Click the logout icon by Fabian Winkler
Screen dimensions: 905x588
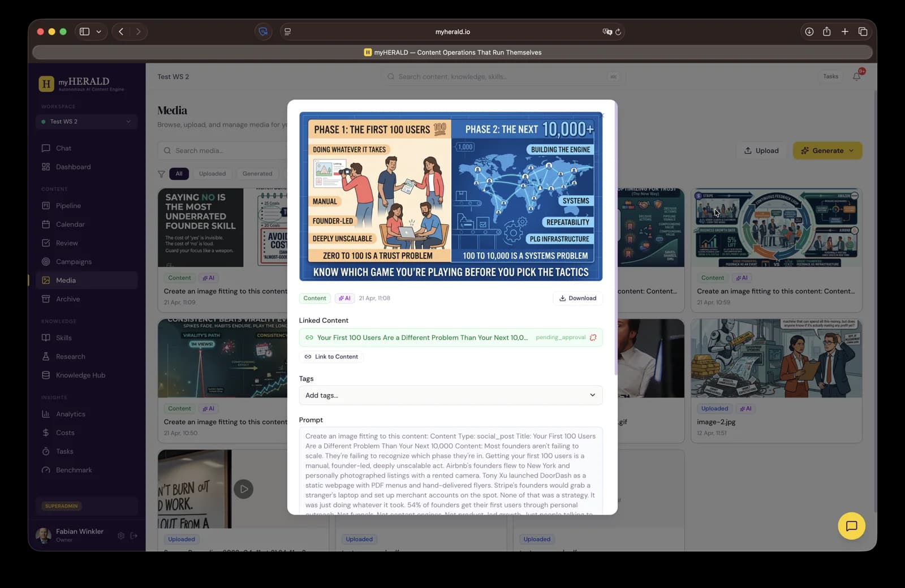pos(134,535)
